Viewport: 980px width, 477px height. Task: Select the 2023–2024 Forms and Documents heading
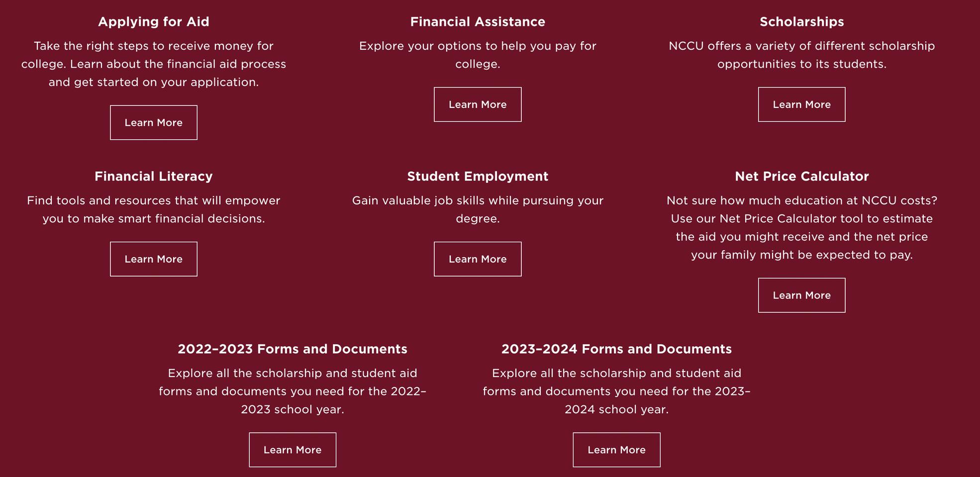tap(616, 349)
